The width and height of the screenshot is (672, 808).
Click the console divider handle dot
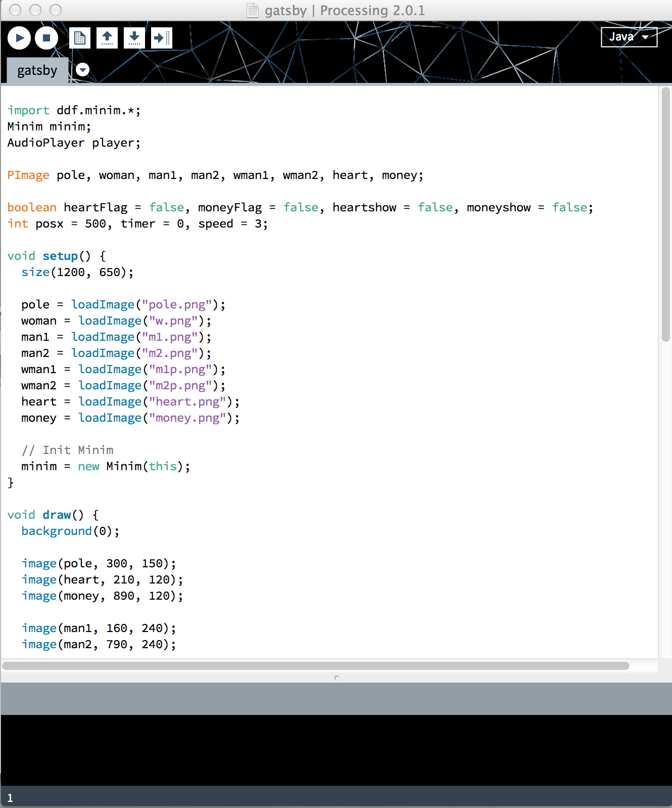pyautogui.click(x=337, y=678)
